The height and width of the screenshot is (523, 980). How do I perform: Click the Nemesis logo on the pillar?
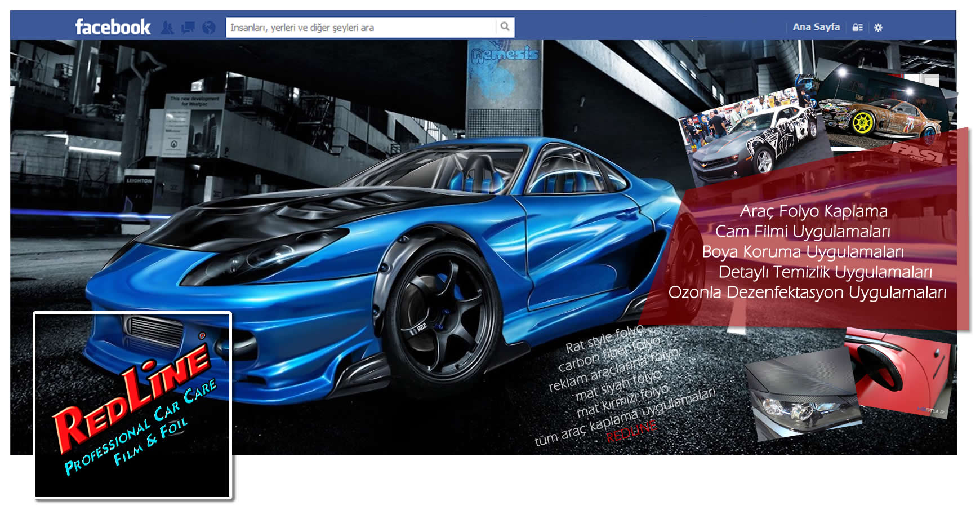[505, 54]
